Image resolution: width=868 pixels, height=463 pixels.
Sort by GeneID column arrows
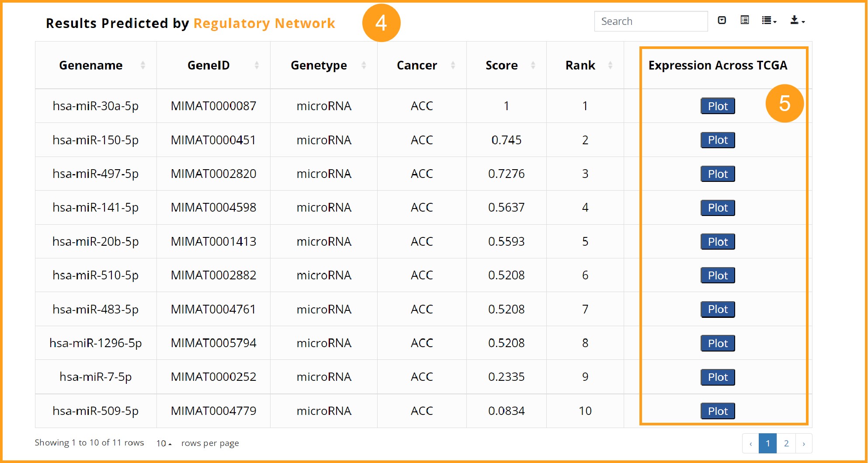tap(257, 65)
